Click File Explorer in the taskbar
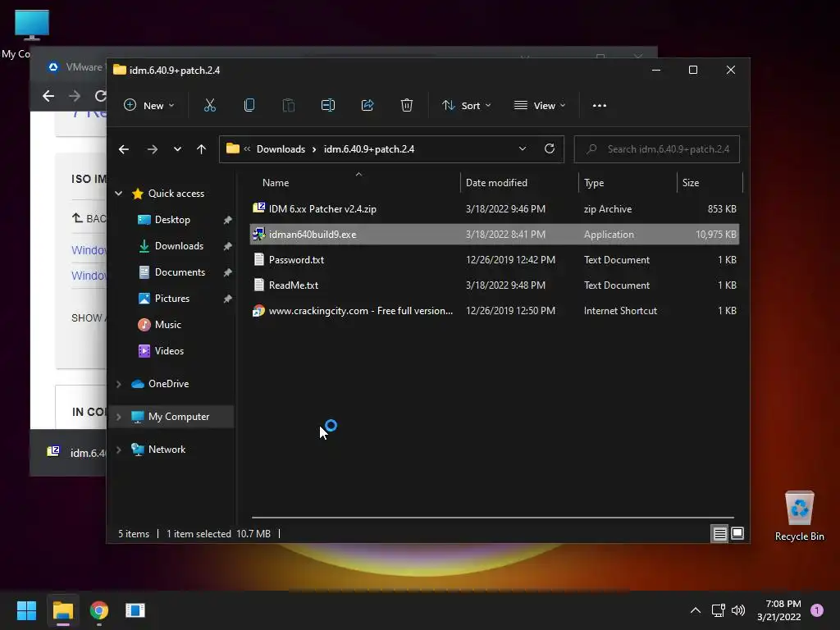The height and width of the screenshot is (630, 840). pos(62,610)
